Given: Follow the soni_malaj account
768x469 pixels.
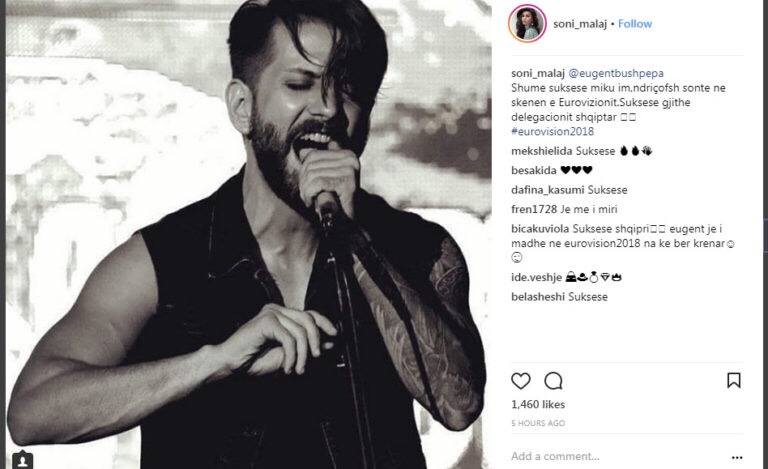Looking at the screenshot, I should (x=635, y=23).
